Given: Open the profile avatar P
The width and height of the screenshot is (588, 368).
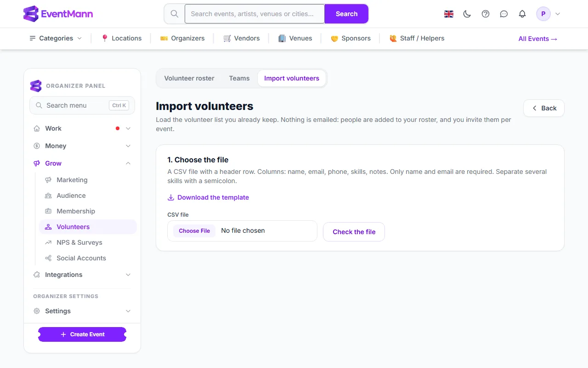Looking at the screenshot, I should (x=543, y=14).
